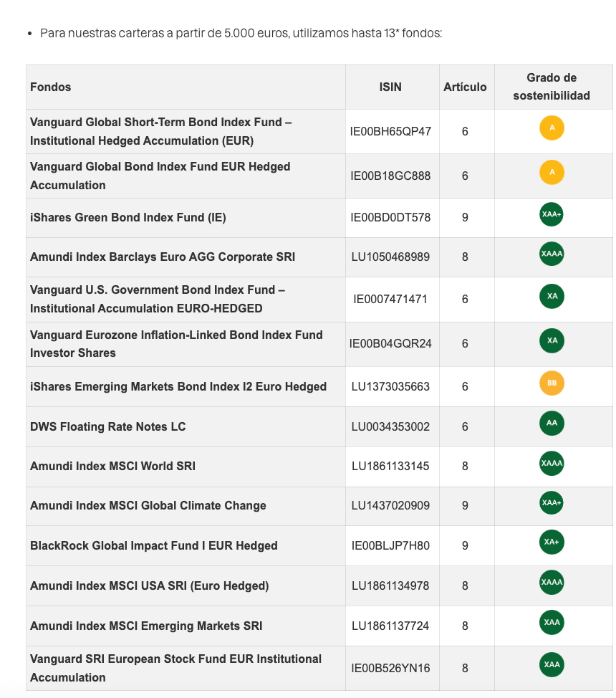
Task: Click the ISIN column header
Action: point(390,87)
